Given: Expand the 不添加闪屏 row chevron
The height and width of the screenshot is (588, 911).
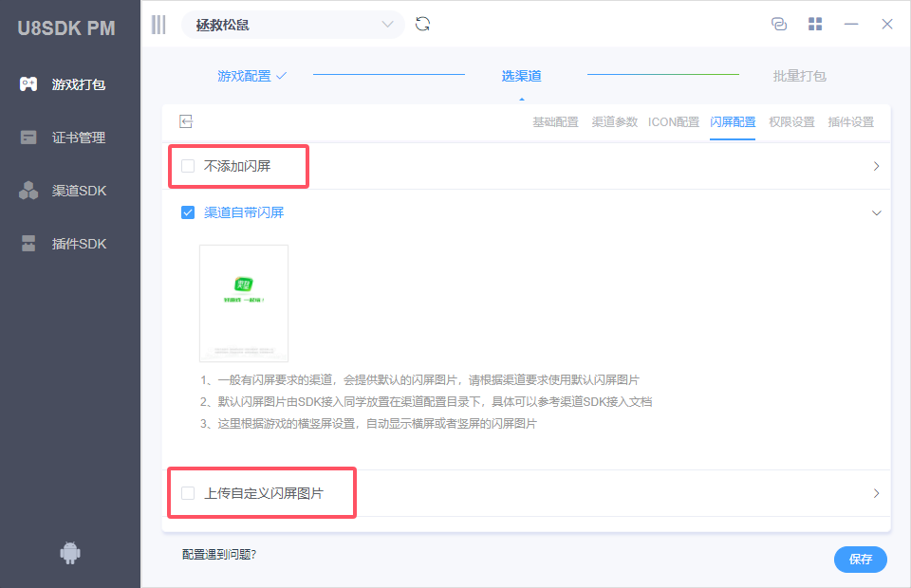Looking at the screenshot, I should click(x=876, y=166).
